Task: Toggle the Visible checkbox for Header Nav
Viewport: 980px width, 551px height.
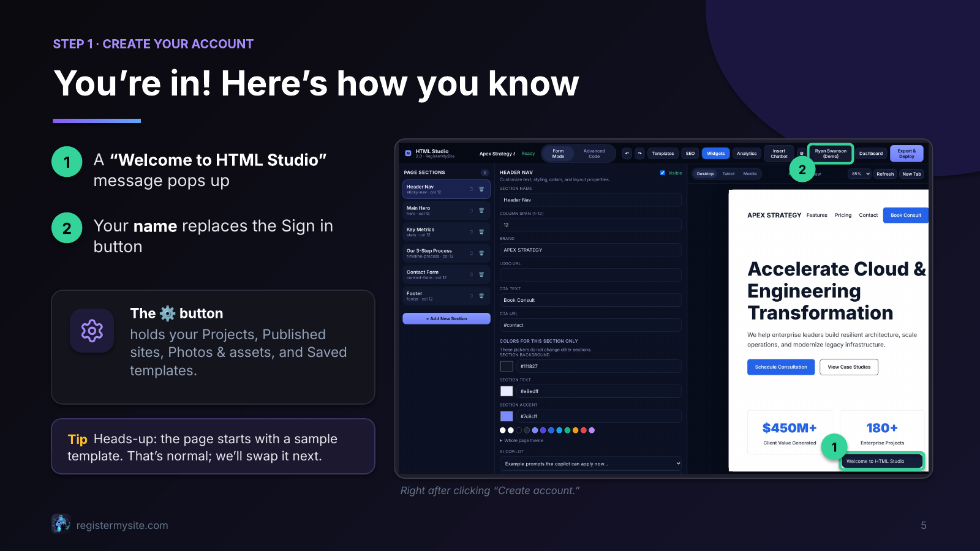Action: pyautogui.click(x=663, y=173)
